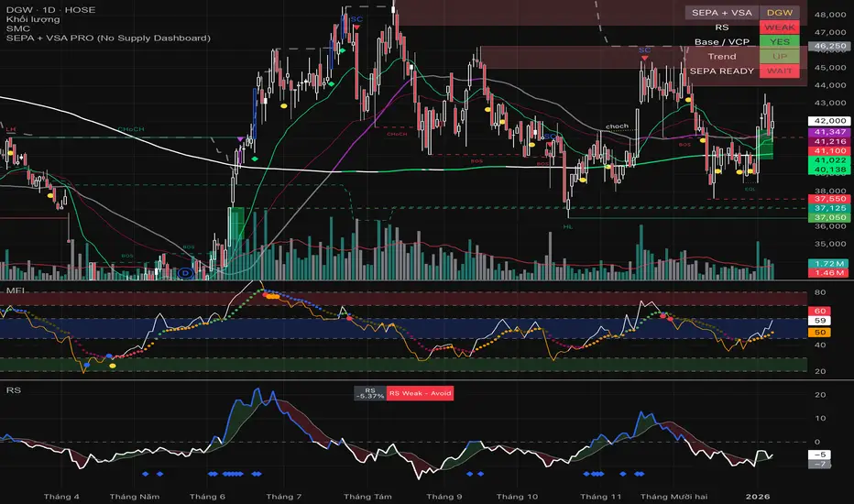854x504 pixels.
Task: Click the 42,000 current price label
Action: tap(830, 121)
